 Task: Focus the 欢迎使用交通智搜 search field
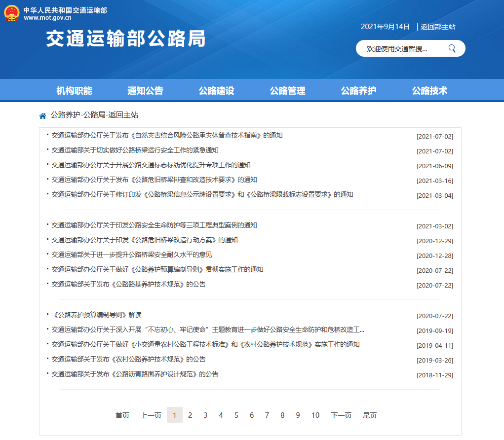pyautogui.click(x=411, y=48)
